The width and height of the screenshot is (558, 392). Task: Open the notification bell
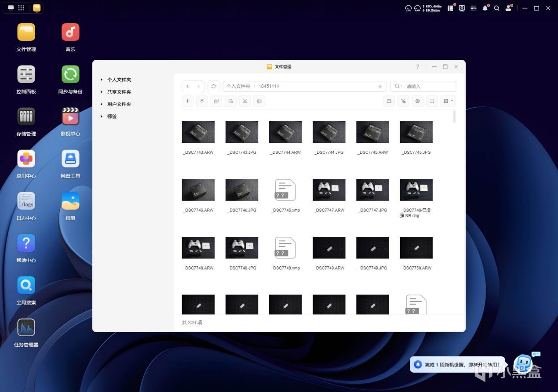485,8
